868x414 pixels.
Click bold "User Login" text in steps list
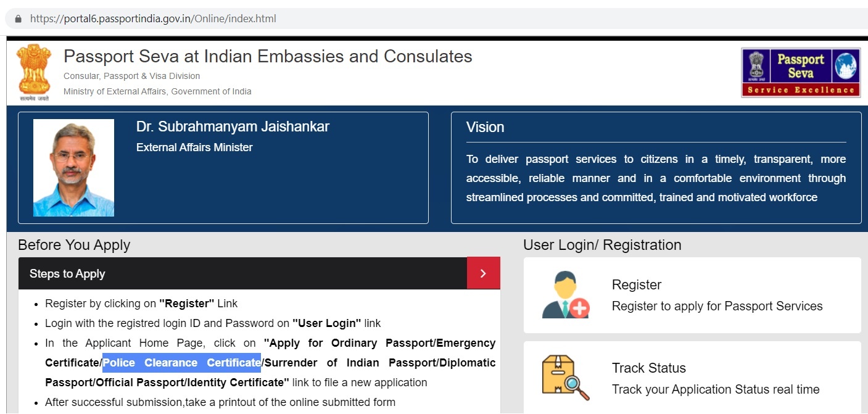(326, 323)
